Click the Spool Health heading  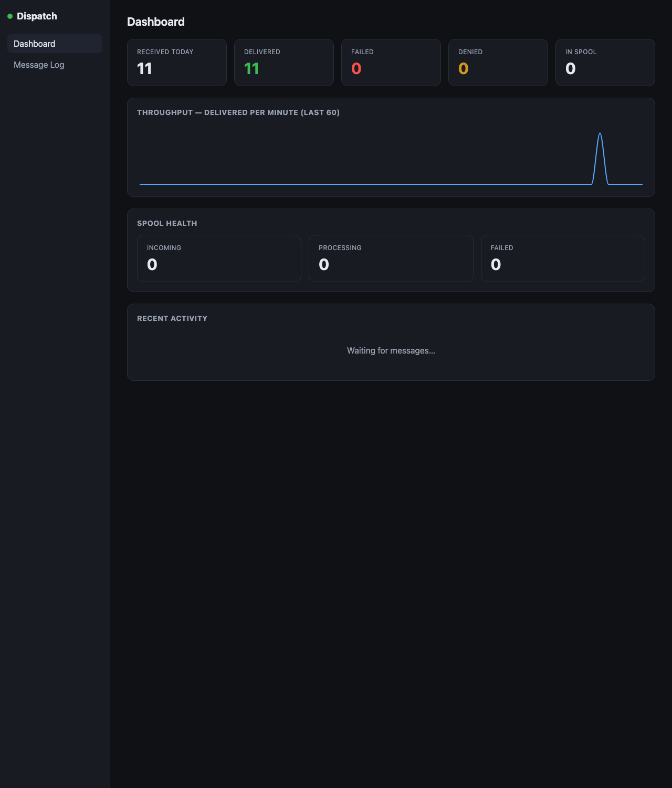click(167, 223)
